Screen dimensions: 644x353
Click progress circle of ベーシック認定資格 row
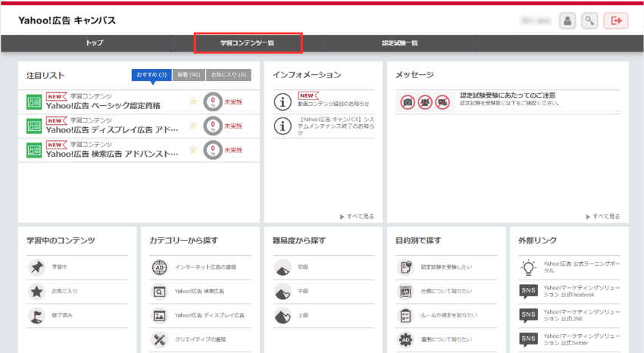[x=213, y=102]
